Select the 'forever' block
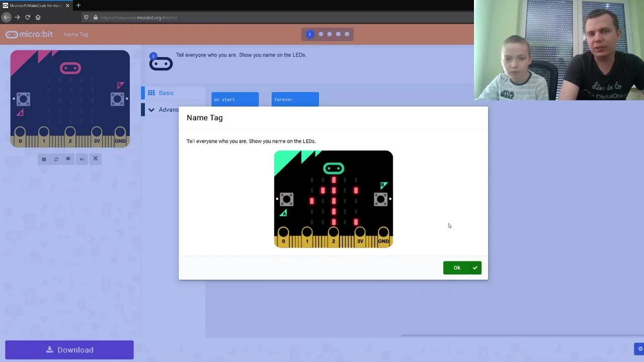This screenshot has width=644, height=362. pyautogui.click(x=295, y=99)
